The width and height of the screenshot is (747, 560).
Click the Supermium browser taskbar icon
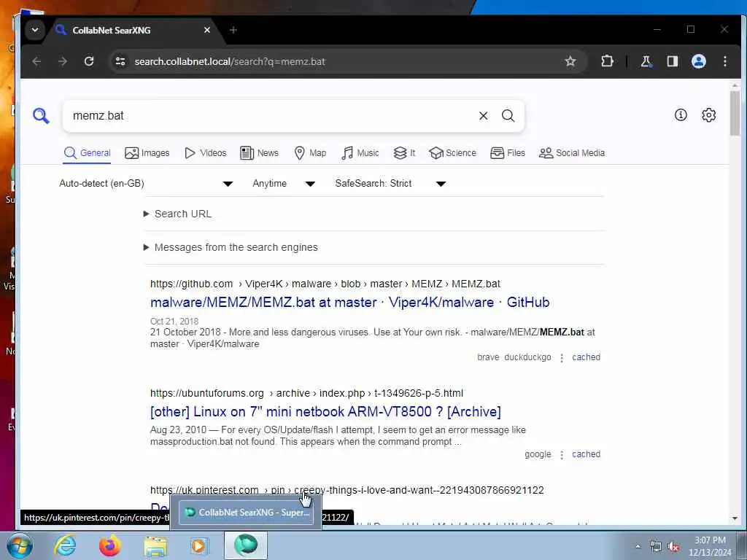pos(246,545)
